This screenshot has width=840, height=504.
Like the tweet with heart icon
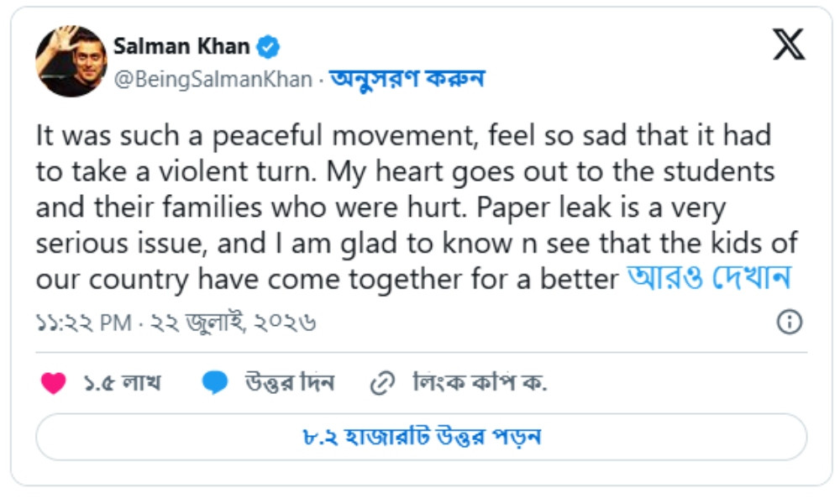(x=54, y=383)
